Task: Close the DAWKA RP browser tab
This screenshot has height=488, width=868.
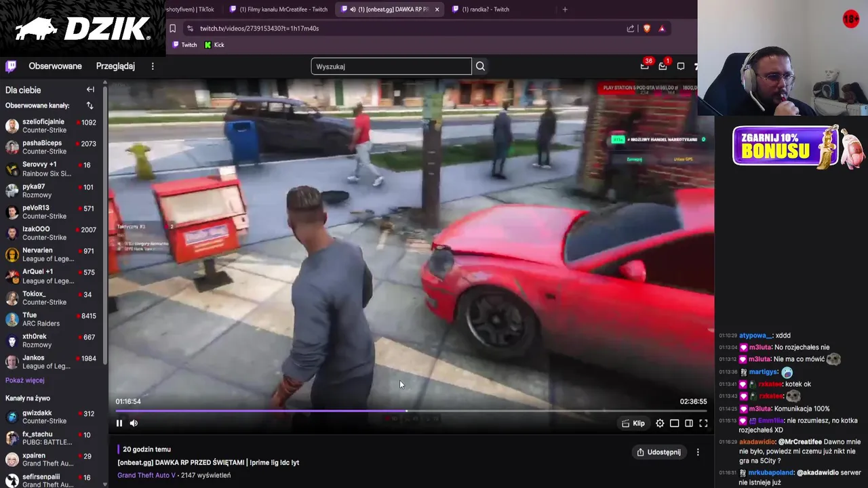Action: pyautogui.click(x=437, y=9)
